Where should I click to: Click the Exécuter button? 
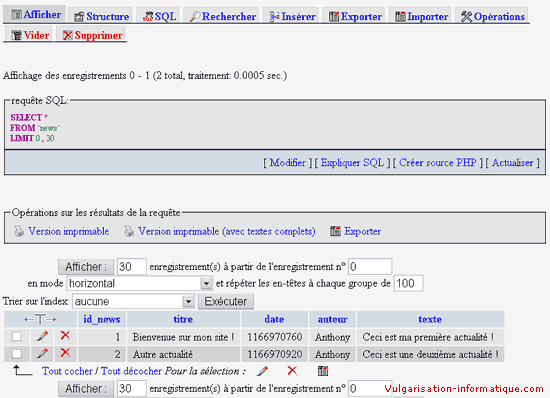[226, 301]
